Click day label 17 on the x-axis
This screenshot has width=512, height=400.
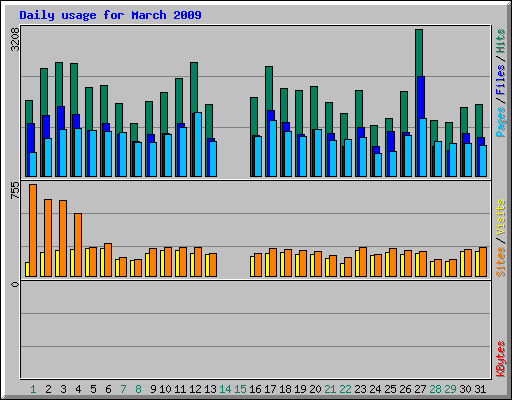(x=270, y=389)
